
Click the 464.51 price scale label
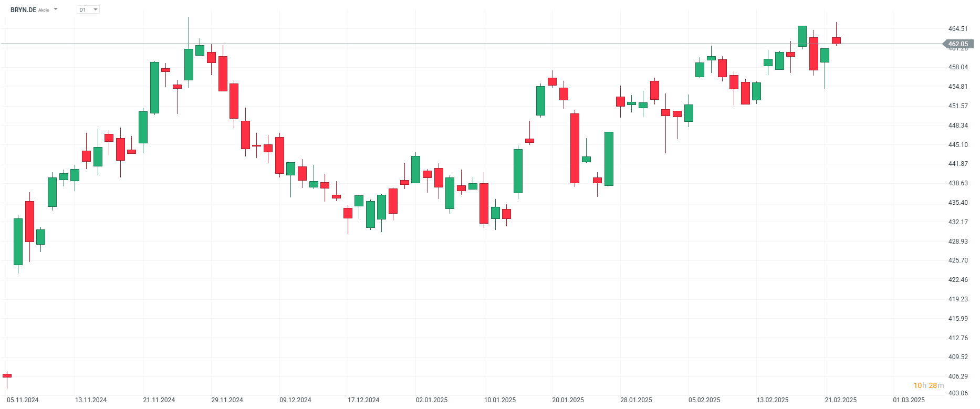(x=958, y=29)
